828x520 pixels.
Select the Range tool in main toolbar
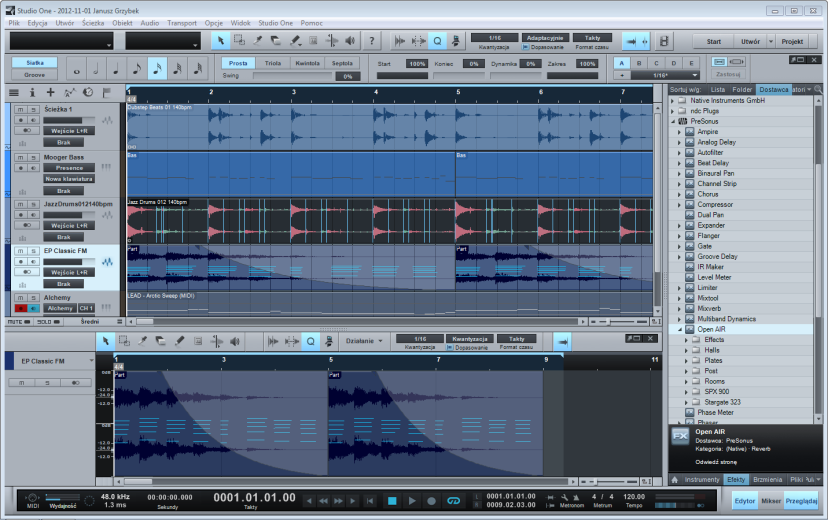pyautogui.click(x=239, y=41)
